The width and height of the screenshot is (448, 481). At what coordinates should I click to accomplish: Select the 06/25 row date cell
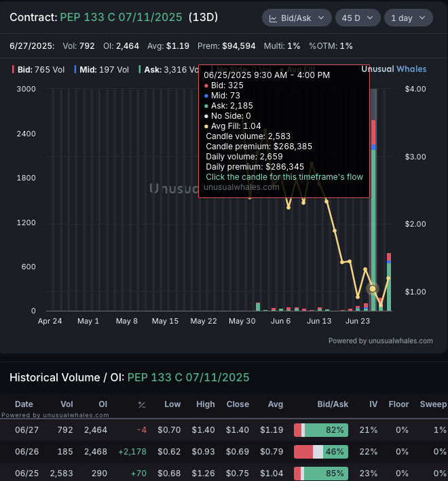(27, 474)
